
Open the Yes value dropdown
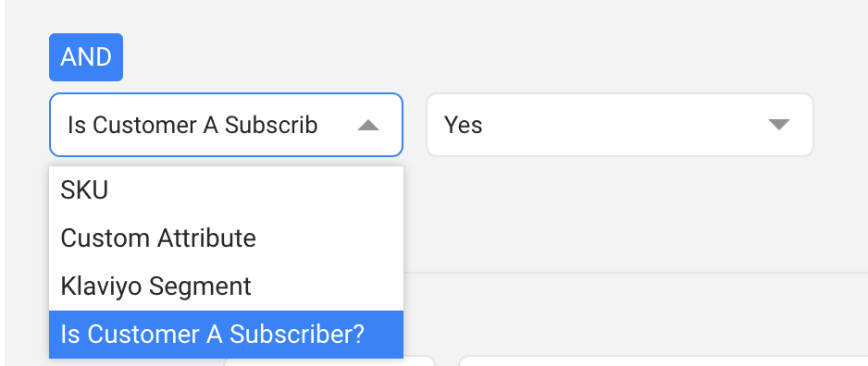[x=619, y=125]
